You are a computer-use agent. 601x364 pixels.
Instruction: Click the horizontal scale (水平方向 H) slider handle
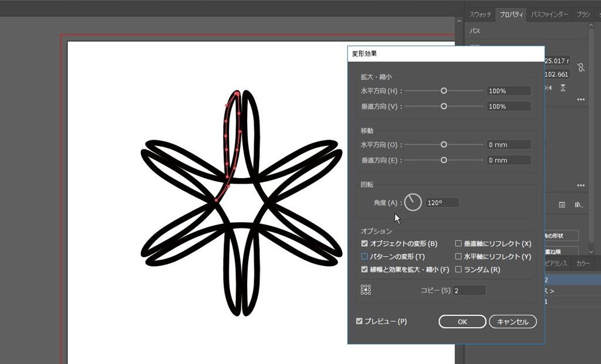click(444, 91)
